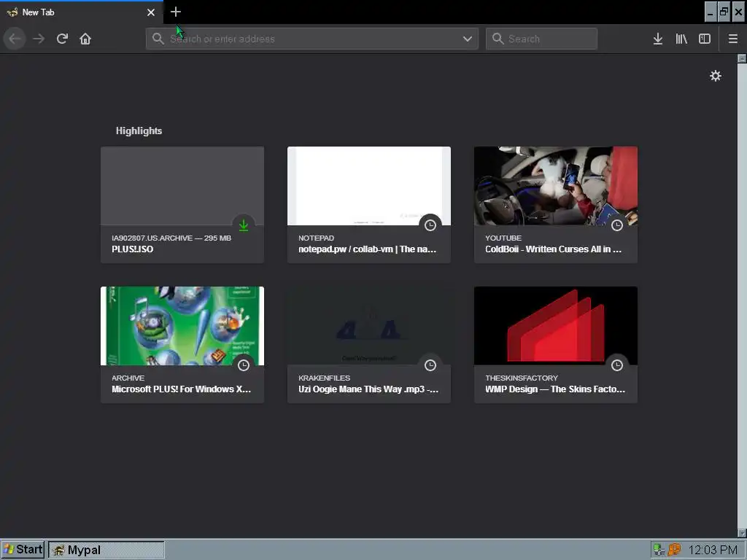Click ColdBoii - Written Curses title link

[x=553, y=249]
